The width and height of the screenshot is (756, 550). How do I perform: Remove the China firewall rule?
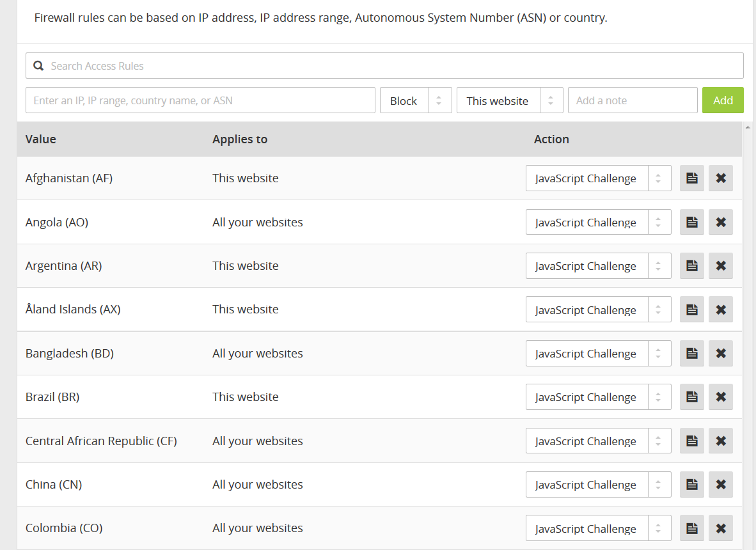(x=721, y=485)
